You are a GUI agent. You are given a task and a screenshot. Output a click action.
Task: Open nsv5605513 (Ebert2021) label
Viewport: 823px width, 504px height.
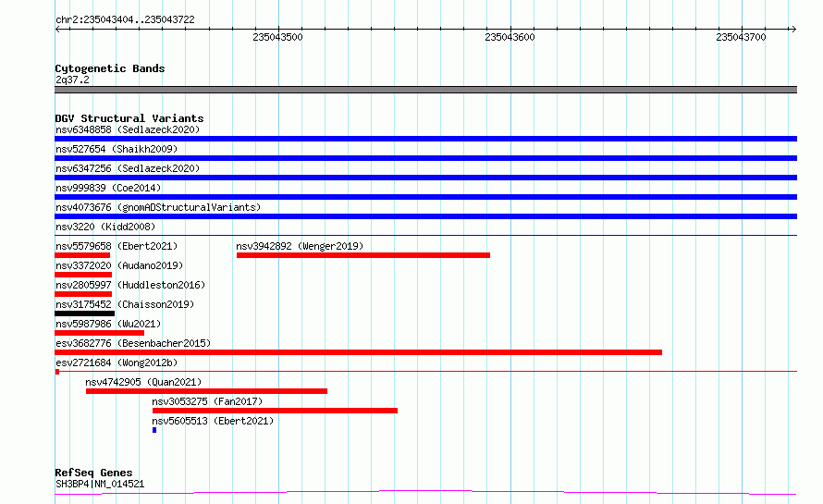coord(213,421)
